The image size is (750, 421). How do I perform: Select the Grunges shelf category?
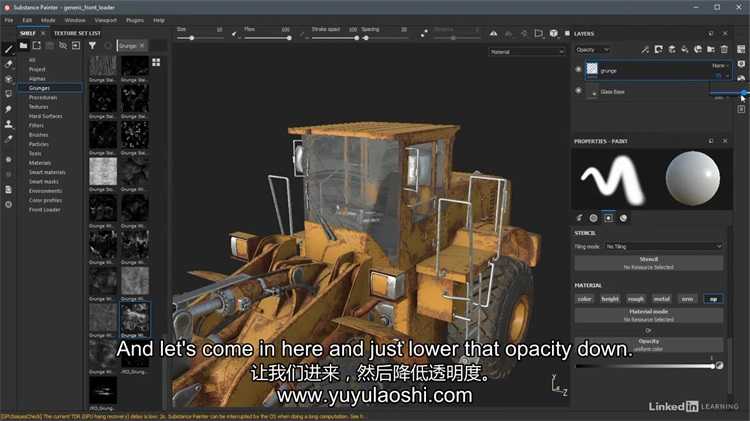(51, 88)
